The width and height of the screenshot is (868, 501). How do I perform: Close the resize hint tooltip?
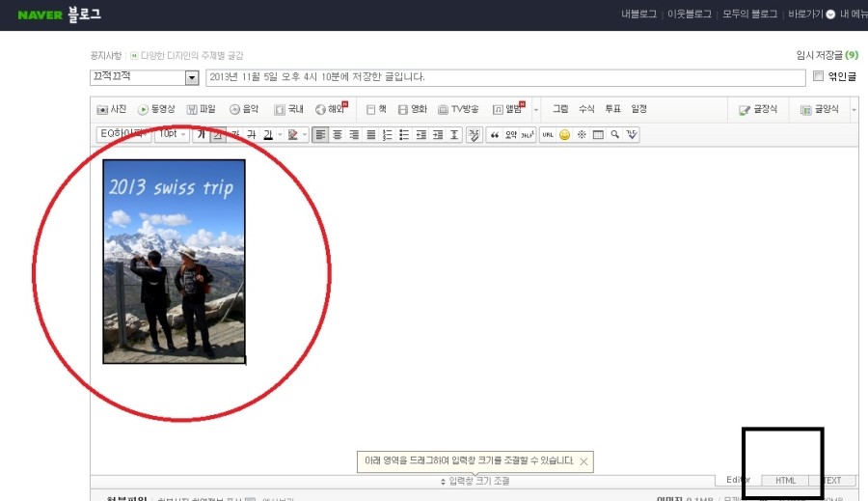583,461
